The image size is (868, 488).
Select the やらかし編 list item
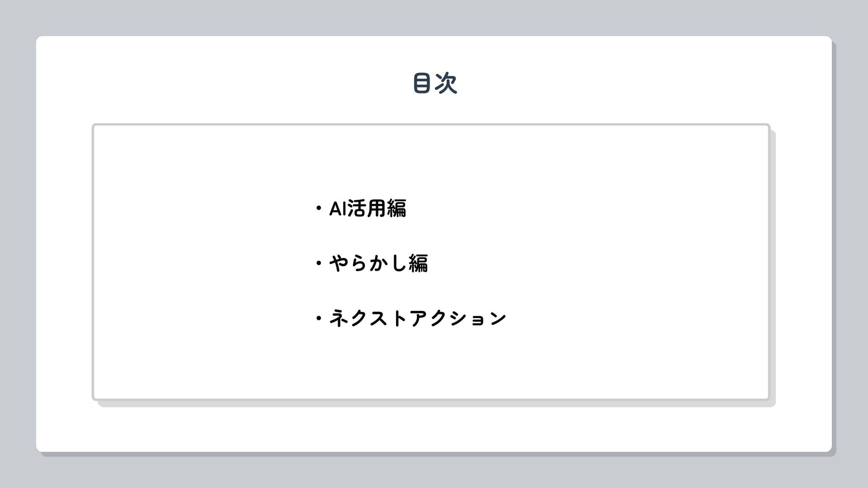point(378,263)
